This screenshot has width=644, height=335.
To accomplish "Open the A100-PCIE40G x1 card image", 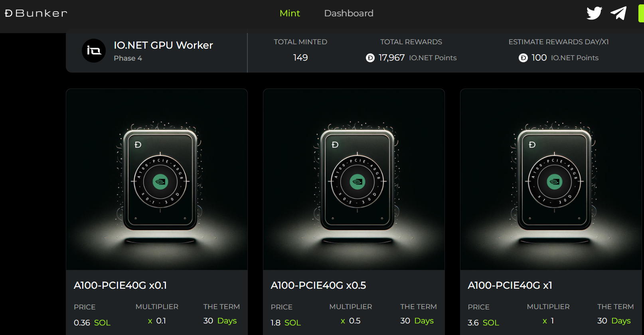I will pos(551,179).
